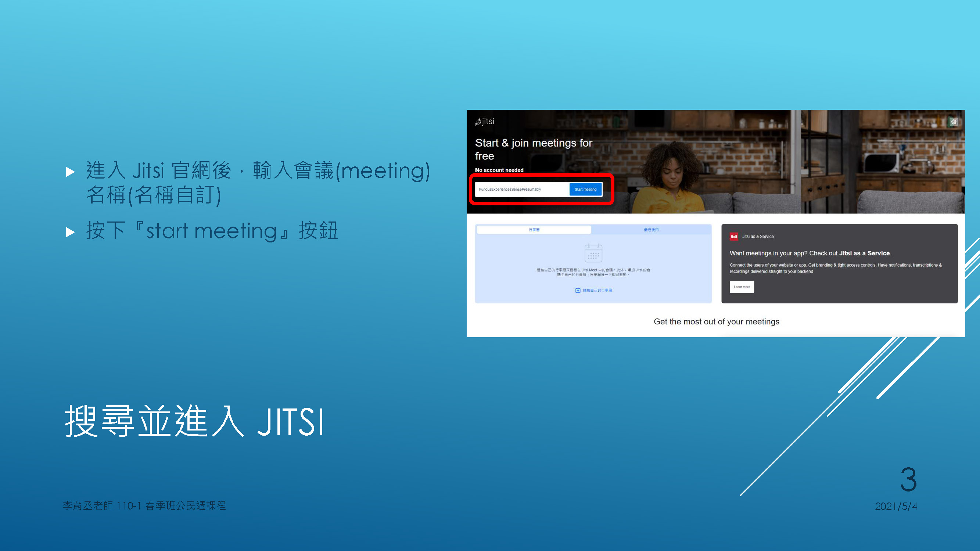This screenshot has height=551, width=980.
Task: Focus the meeting name field FuriousExperiencesSensePresumably
Action: click(522, 190)
